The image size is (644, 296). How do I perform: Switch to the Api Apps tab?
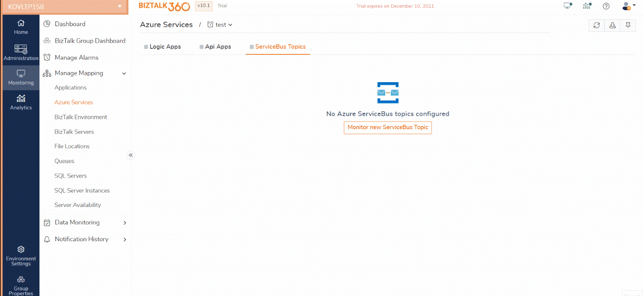point(215,47)
